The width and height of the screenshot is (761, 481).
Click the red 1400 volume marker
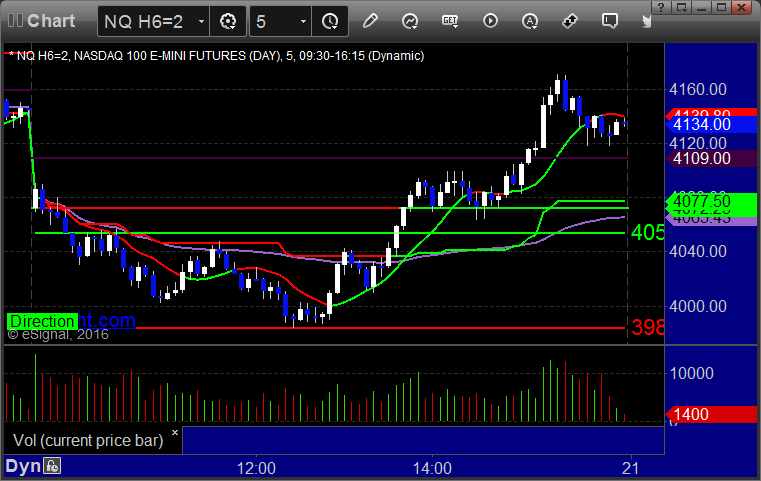pyautogui.click(x=712, y=415)
